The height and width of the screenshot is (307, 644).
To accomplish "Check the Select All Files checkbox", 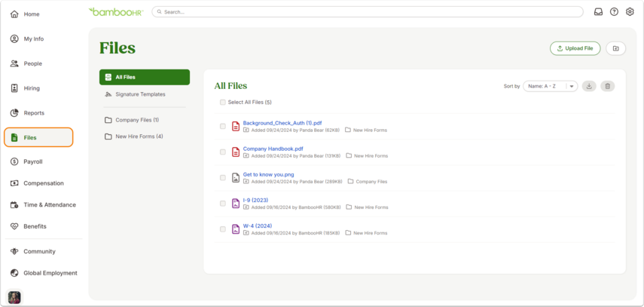I will (x=223, y=102).
